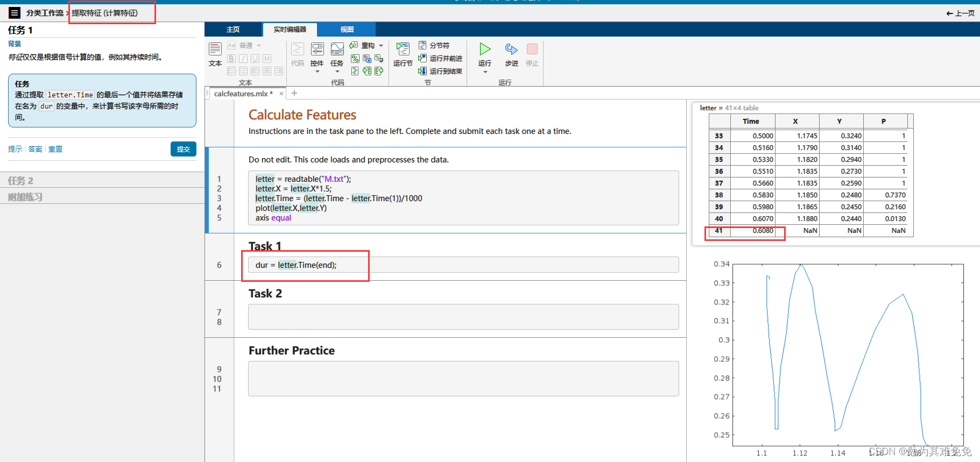Click 背景 (Background) heading
This screenshot has width=980, height=462.
pos(15,44)
